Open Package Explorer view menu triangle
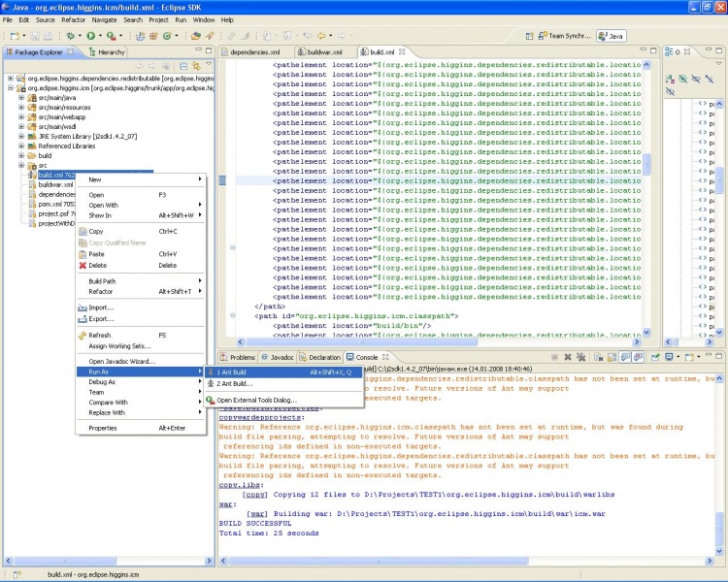Viewport: 728px width, 582px height. click(209, 65)
